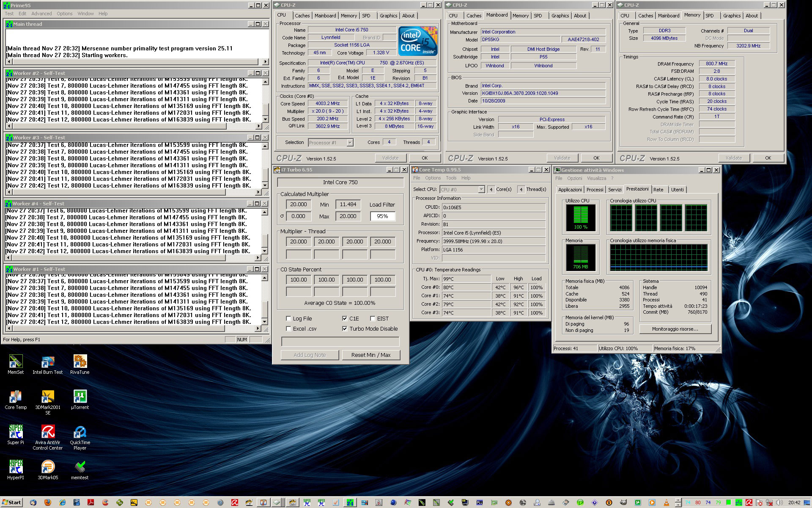
Task: Click the Load Filter 95% input field
Action: pos(382,216)
